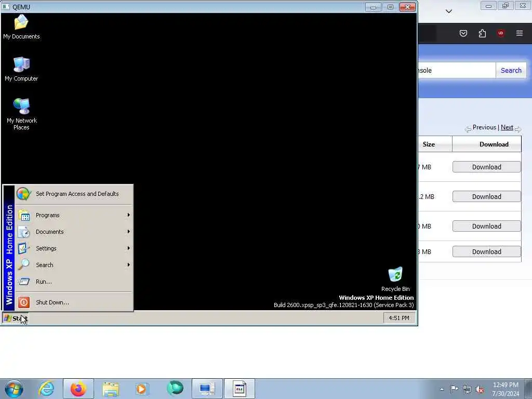Viewport: 532px width, 399px height.
Task: Switch to QEMU monitor taskbar icon
Action: click(x=207, y=389)
